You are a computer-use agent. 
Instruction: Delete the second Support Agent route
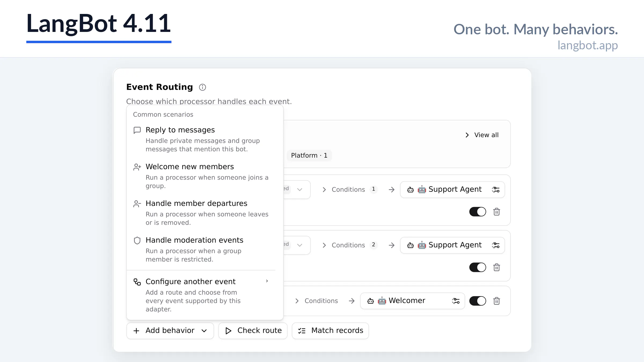click(x=496, y=267)
